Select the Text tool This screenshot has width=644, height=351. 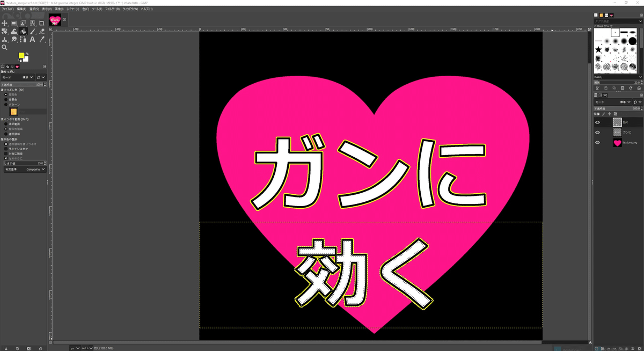[x=32, y=40]
